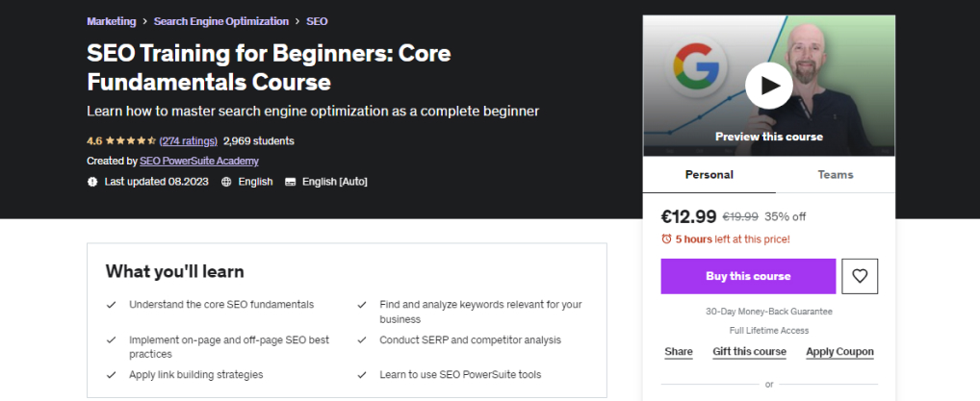Click Gift this course link
This screenshot has height=401, width=980.
749,352
